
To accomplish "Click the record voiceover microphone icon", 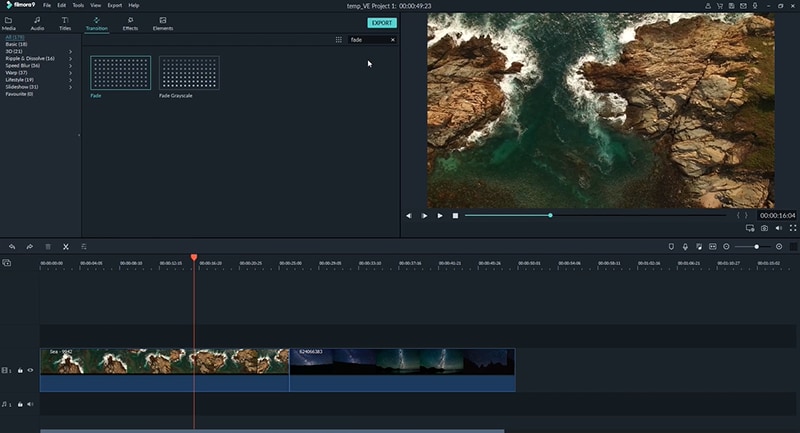I will [685, 246].
